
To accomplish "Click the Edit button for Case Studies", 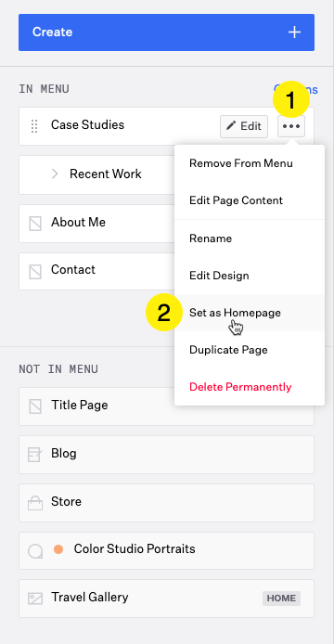I will pyautogui.click(x=244, y=126).
